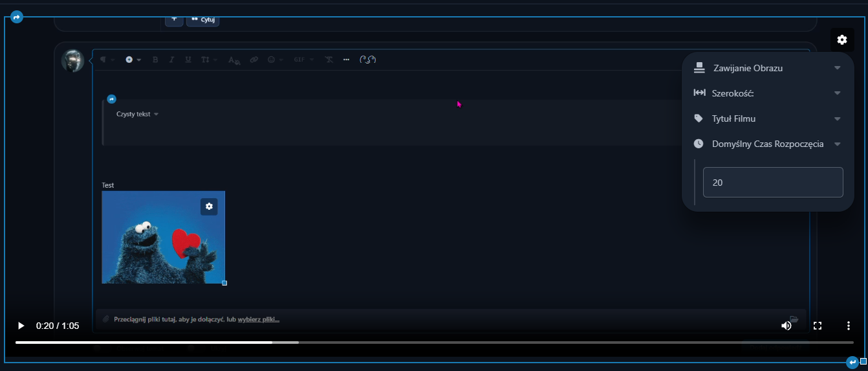Collapse Domyślny Czas Rozpoczęcia section
Image resolution: width=868 pixels, height=371 pixels.
[x=767, y=144]
